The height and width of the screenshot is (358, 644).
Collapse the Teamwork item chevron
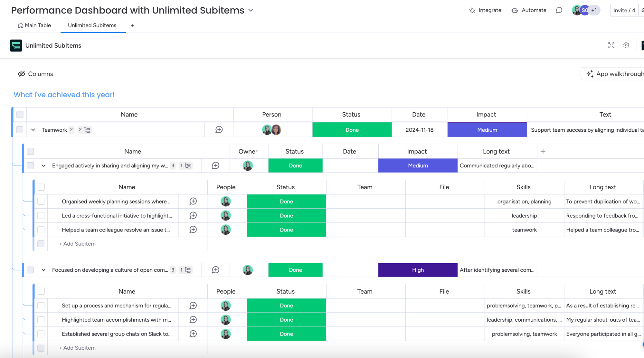point(33,130)
